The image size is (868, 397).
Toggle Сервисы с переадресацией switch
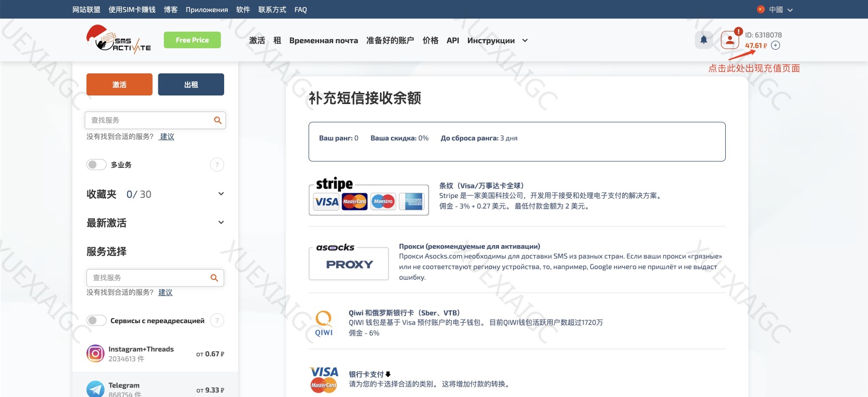point(96,321)
